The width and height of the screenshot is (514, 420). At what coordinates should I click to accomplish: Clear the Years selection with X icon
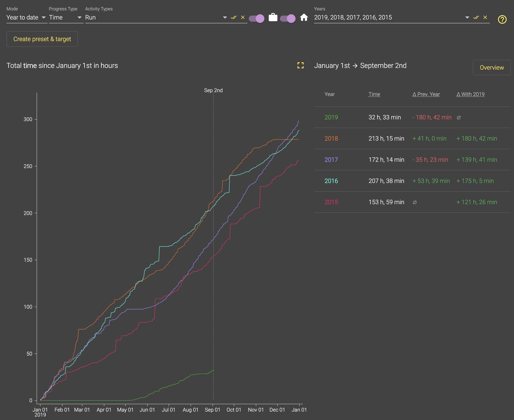(485, 18)
